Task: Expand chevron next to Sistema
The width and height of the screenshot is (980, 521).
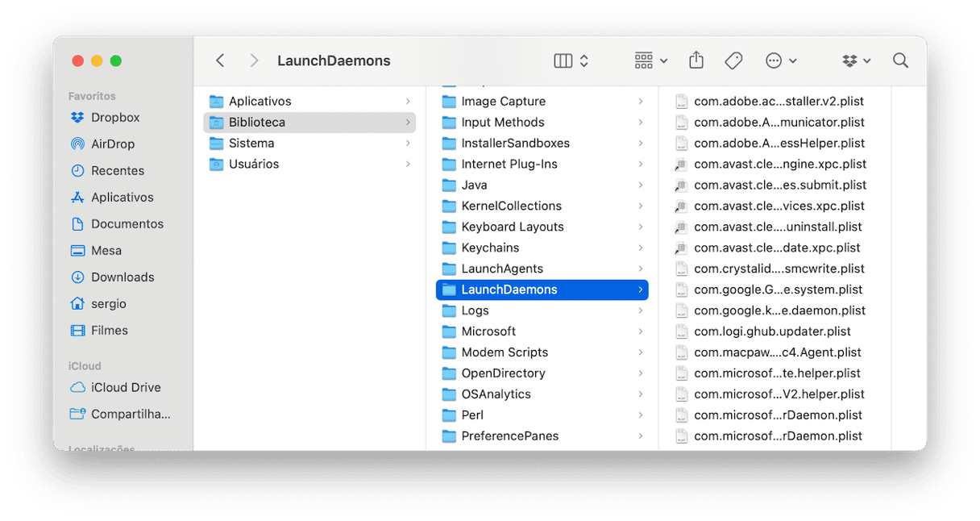Action: click(408, 143)
